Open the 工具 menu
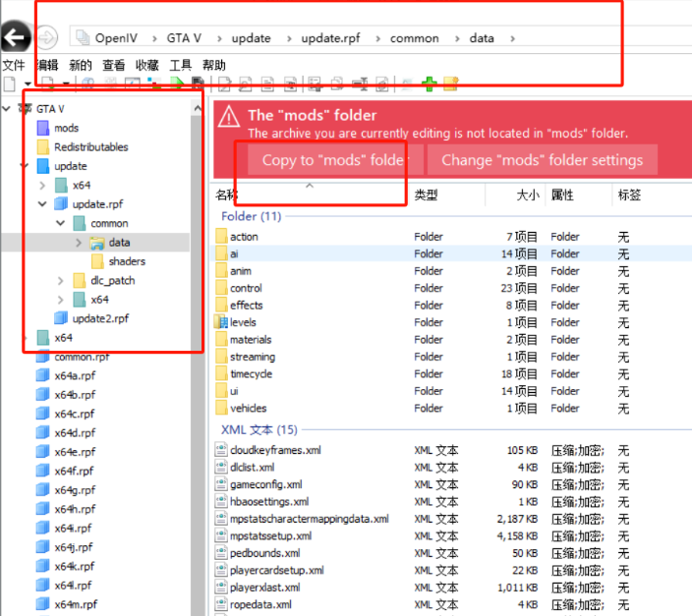The height and width of the screenshot is (616, 692). [x=180, y=65]
